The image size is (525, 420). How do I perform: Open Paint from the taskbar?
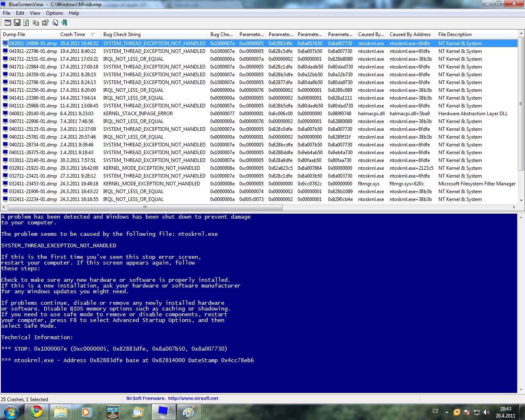(189, 412)
